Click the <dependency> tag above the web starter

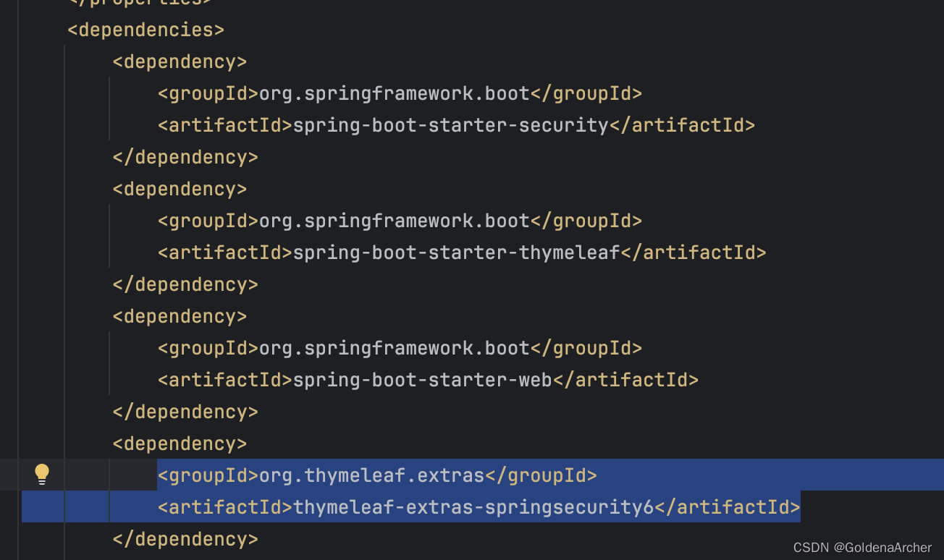point(180,317)
